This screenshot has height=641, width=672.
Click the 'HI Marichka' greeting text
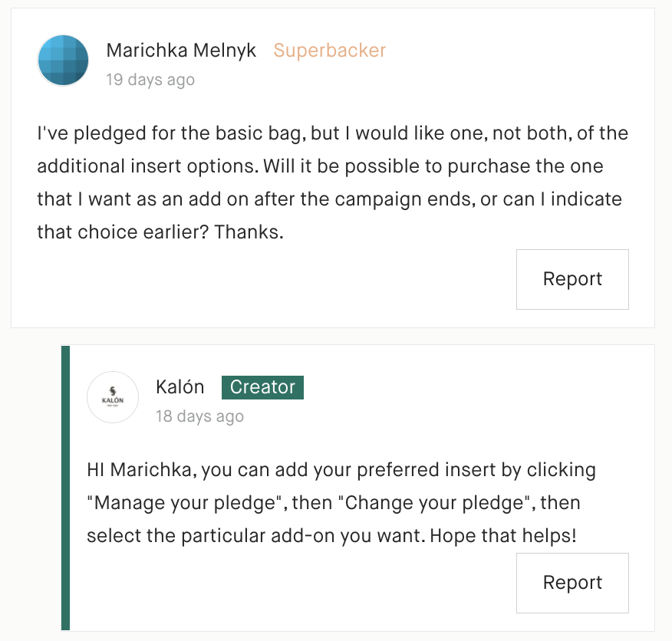(x=141, y=469)
